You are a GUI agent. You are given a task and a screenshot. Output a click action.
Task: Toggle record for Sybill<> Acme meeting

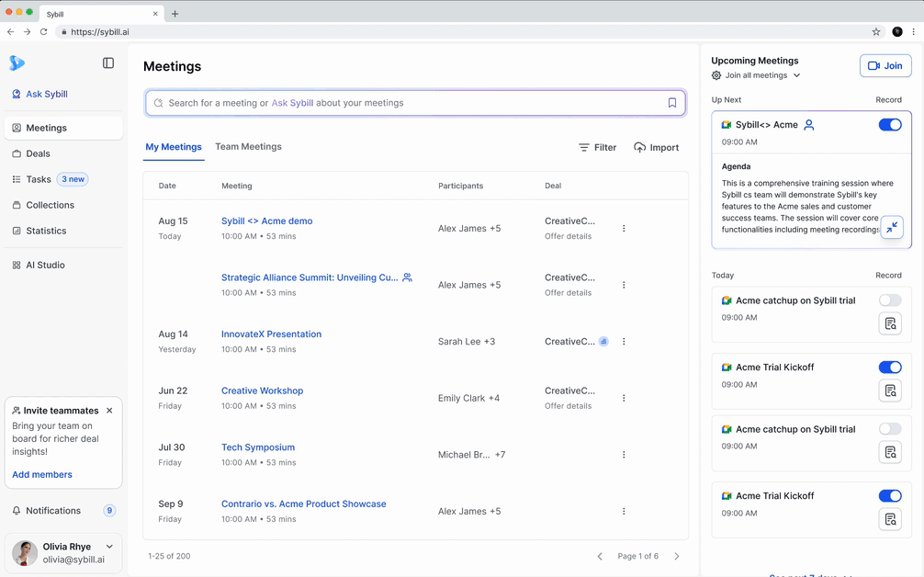click(890, 125)
